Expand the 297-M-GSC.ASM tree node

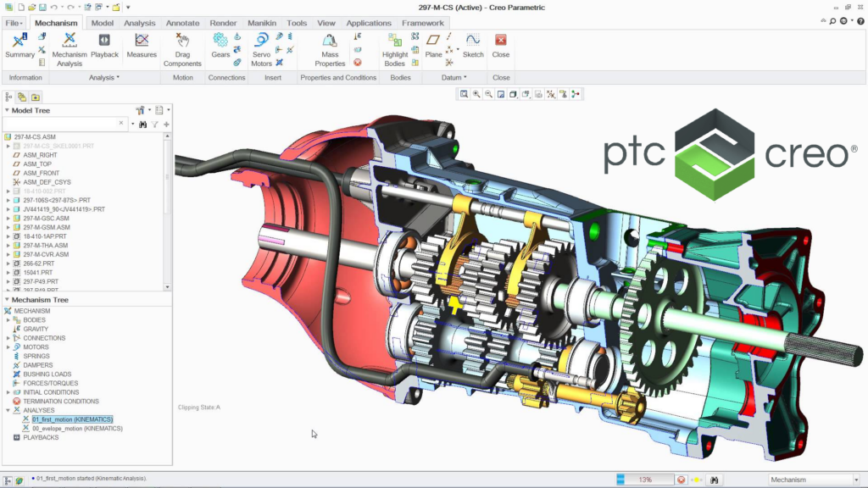pyautogui.click(x=8, y=218)
